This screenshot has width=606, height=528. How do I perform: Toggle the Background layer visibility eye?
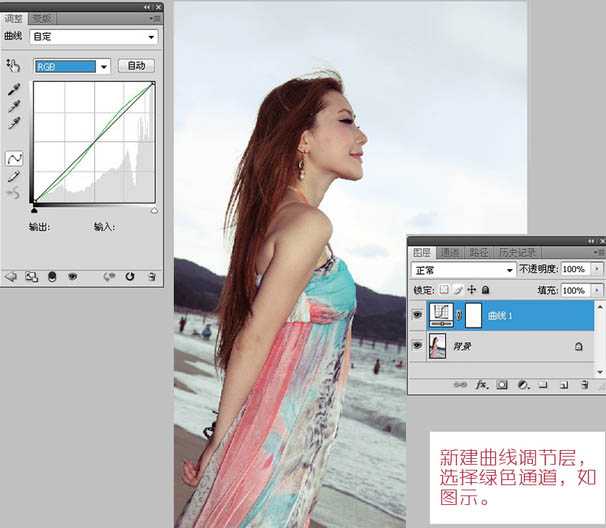(x=417, y=346)
